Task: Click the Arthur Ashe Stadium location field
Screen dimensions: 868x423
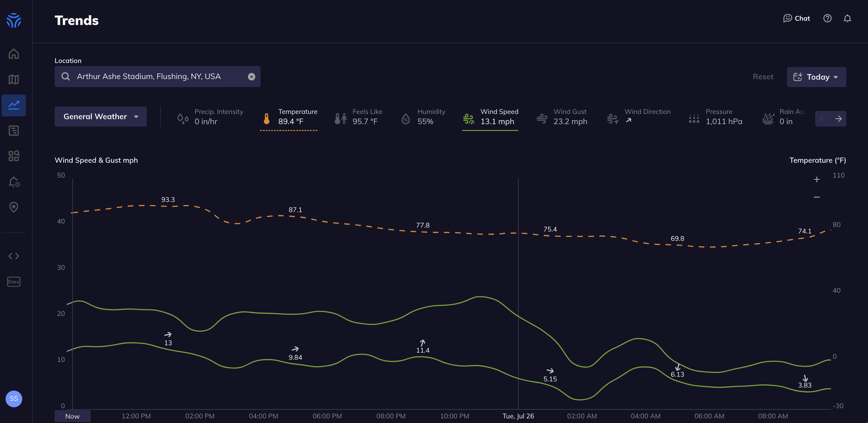Action: pyautogui.click(x=157, y=77)
